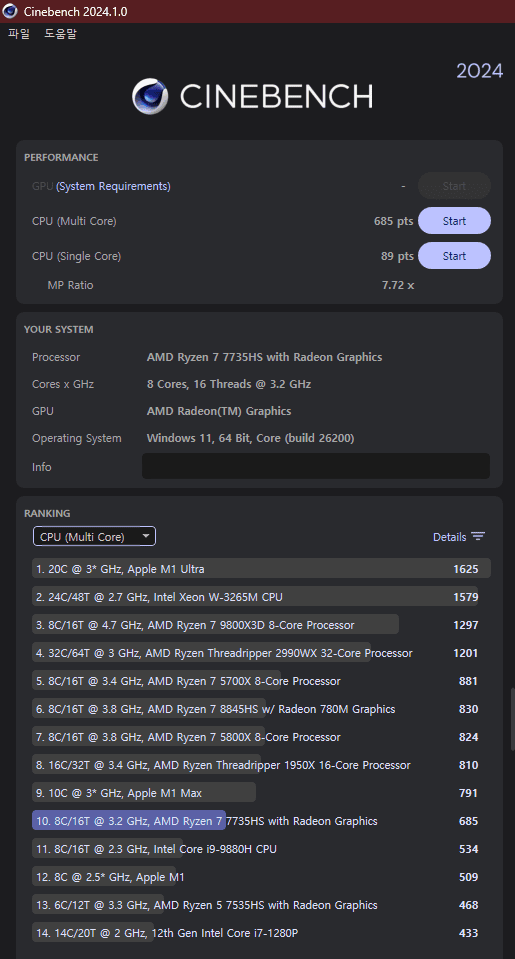This screenshot has width=515, height=959.
Task: Open the 파일 menu
Action: (x=18, y=34)
